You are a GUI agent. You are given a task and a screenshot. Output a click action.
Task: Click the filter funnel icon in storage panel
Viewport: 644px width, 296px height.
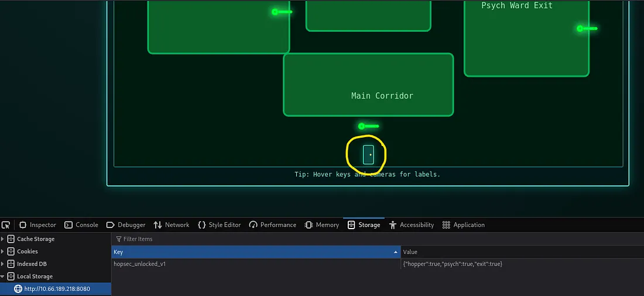[119, 239]
